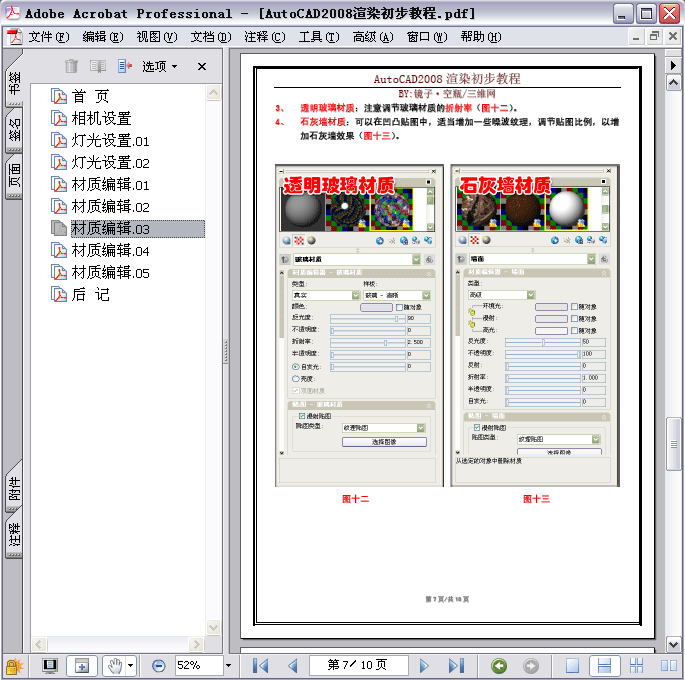
Task: Click the bookmarks list scroll up arrow
Action: [x=214, y=93]
